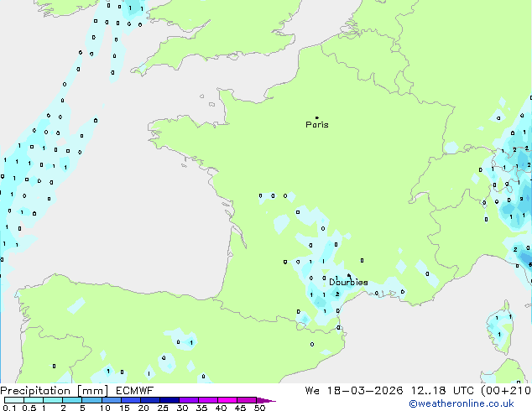
Task: Click the 50 label on the precipitation scale
Action: click(259, 408)
